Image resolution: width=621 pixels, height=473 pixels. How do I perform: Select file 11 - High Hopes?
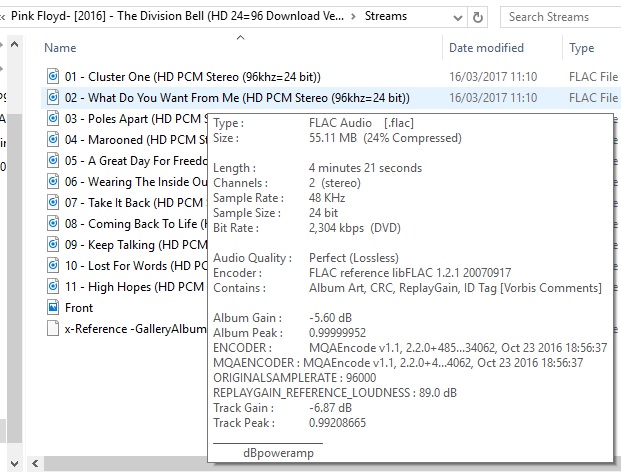[136, 286]
